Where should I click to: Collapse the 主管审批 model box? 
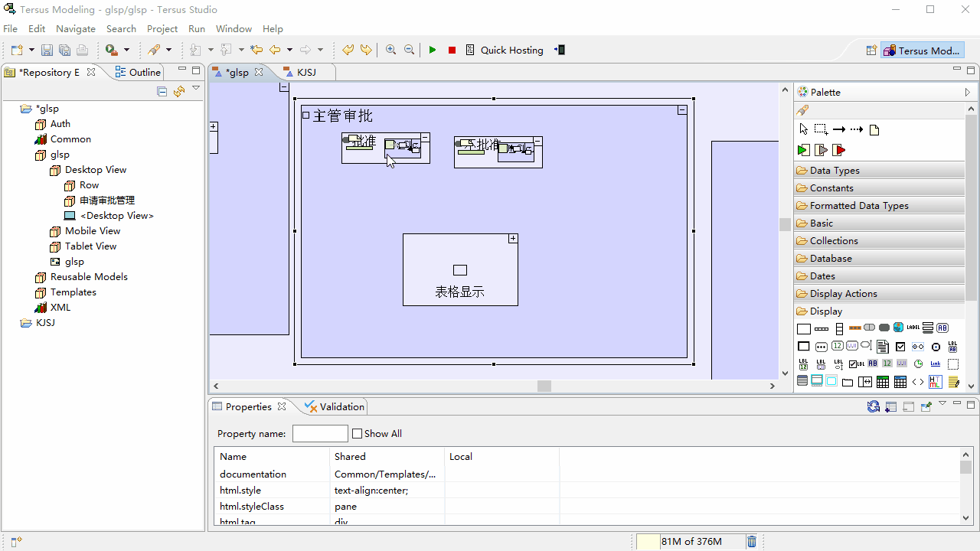[x=682, y=110]
